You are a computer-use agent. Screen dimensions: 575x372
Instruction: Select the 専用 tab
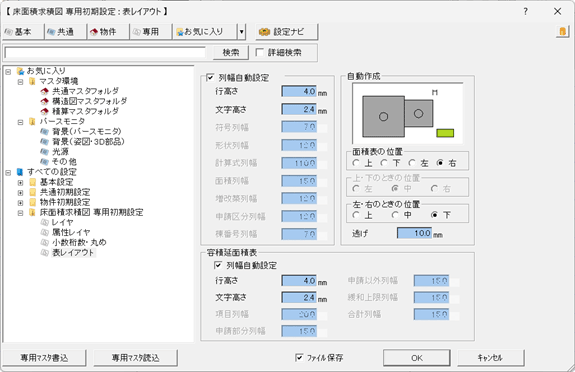click(150, 32)
